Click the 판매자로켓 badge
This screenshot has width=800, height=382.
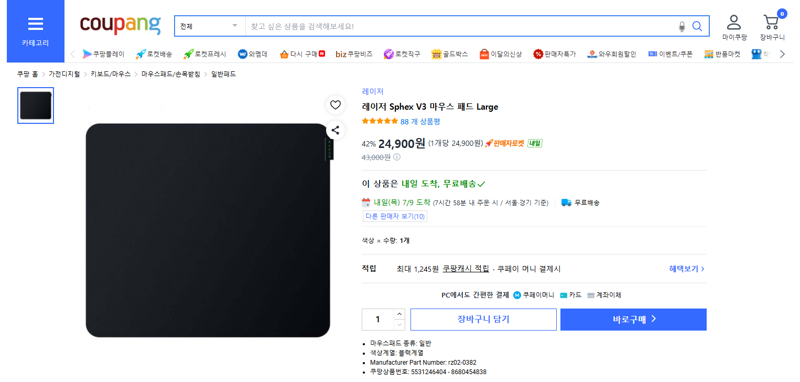click(x=505, y=143)
